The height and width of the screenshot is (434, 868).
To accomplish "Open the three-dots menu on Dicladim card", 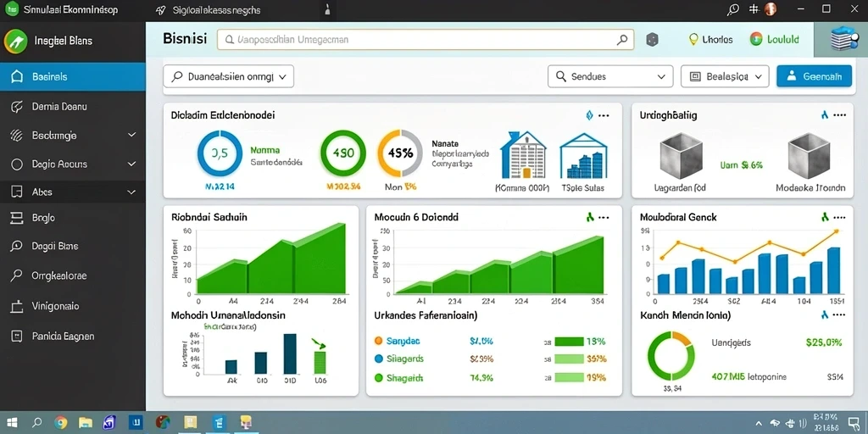I will [x=604, y=115].
